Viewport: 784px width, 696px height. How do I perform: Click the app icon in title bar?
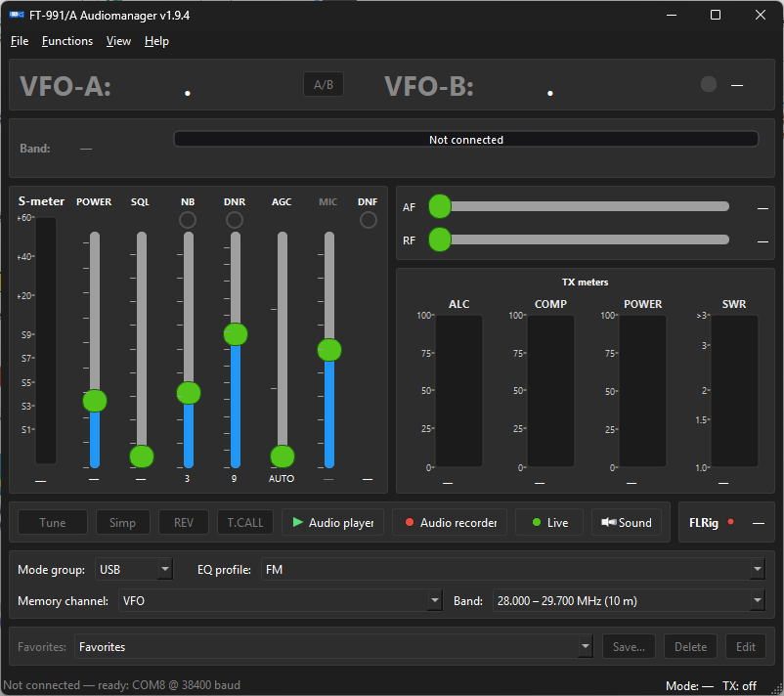tap(17, 15)
